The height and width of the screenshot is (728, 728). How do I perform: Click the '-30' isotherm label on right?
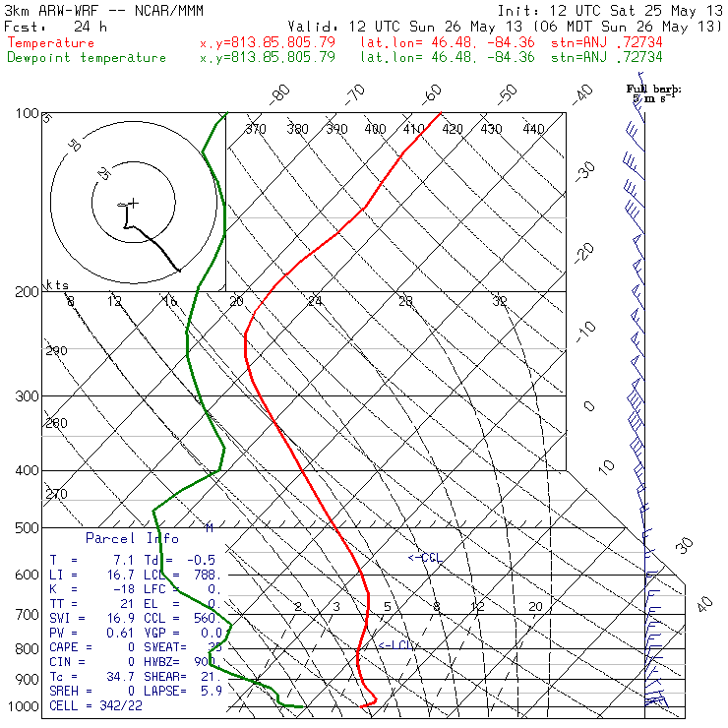pos(585,172)
